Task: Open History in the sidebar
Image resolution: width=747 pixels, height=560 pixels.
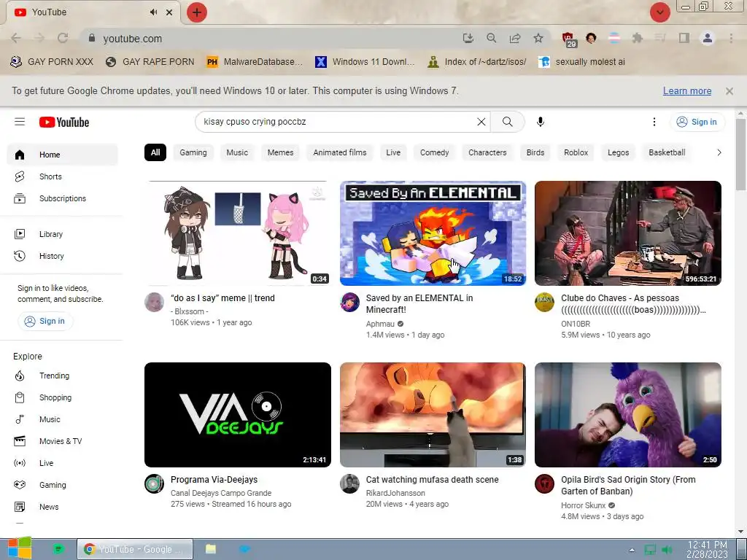Action: click(x=63, y=256)
